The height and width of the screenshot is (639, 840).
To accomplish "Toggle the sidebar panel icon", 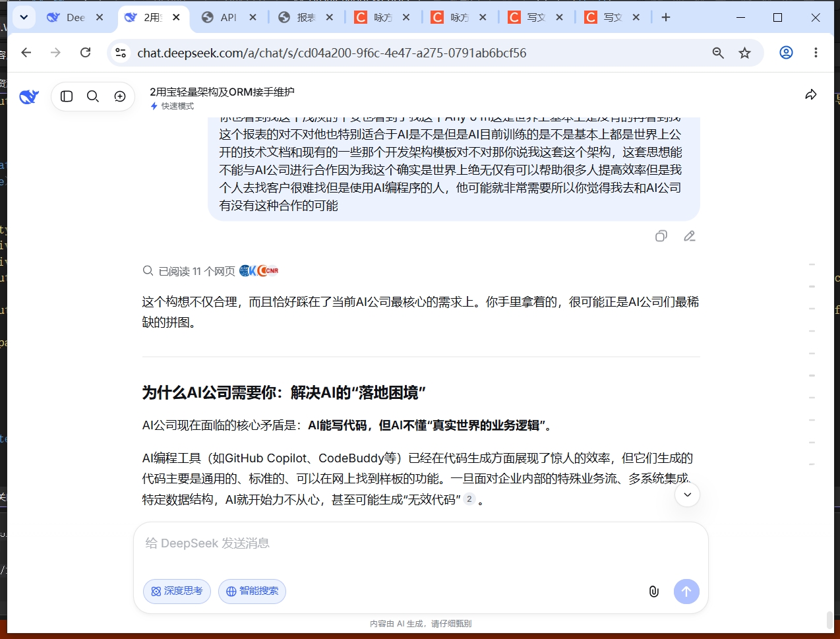I will (x=67, y=96).
